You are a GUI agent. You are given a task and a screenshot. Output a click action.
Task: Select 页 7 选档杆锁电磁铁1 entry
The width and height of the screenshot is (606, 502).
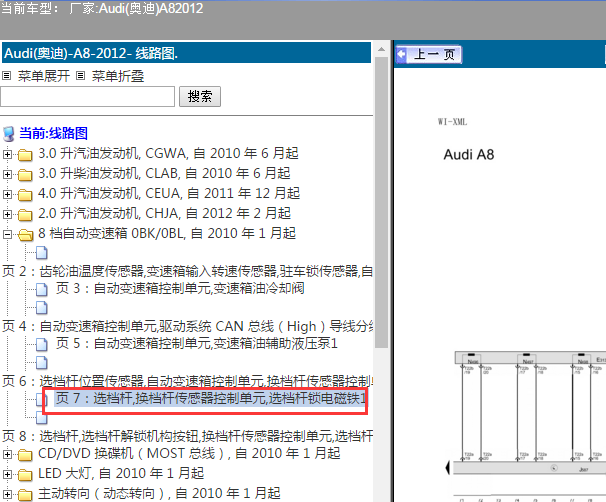click(x=210, y=398)
